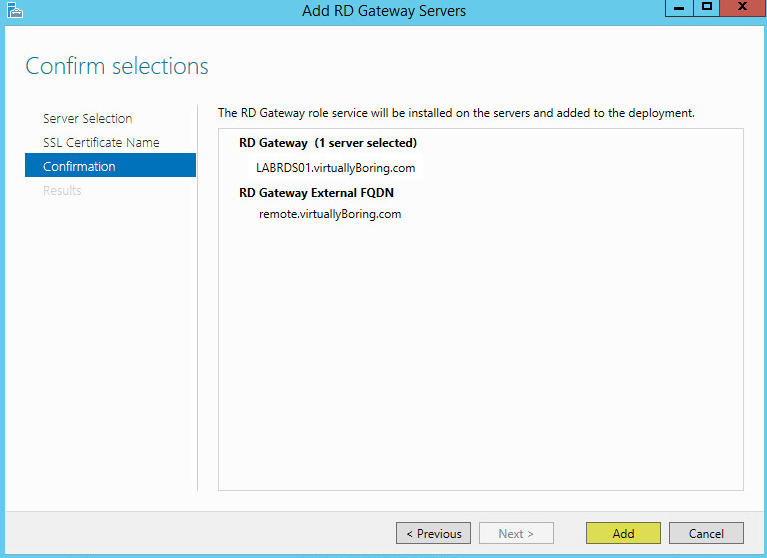The image size is (767, 558).
Task: Click the greyed-out Results step
Action: [x=62, y=190]
